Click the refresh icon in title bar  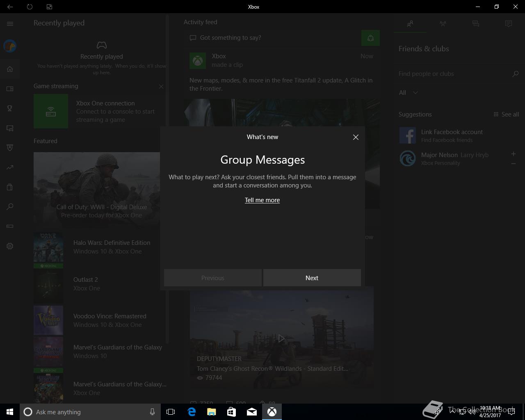tap(30, 7)
